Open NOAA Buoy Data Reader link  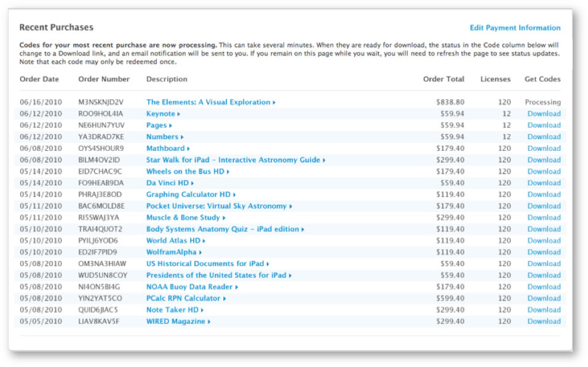(x=192, y=287)
